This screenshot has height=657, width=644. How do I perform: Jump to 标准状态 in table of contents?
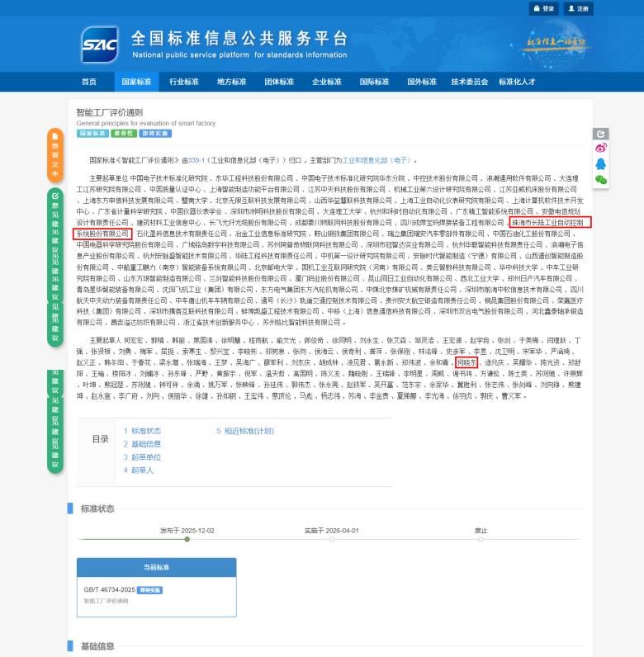click(146, 430)
